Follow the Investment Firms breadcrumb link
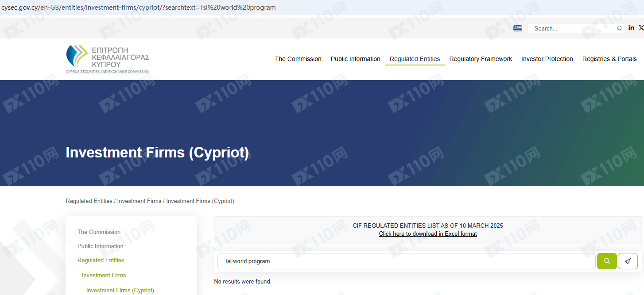The image size is (644, 295). (139, 201)
